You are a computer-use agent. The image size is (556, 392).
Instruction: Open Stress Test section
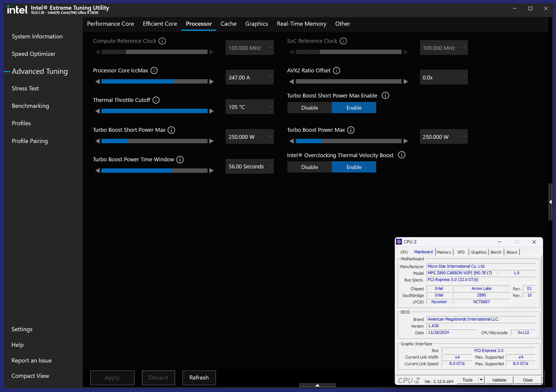[25, 88]
